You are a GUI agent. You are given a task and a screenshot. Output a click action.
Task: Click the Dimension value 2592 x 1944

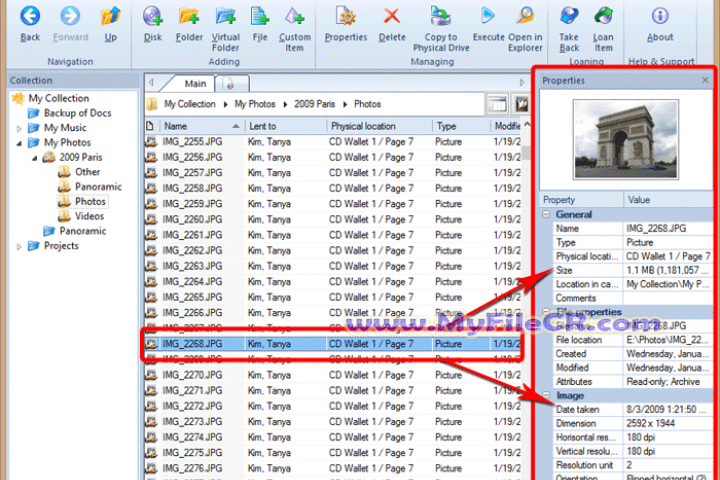click(x=650, y=424)
